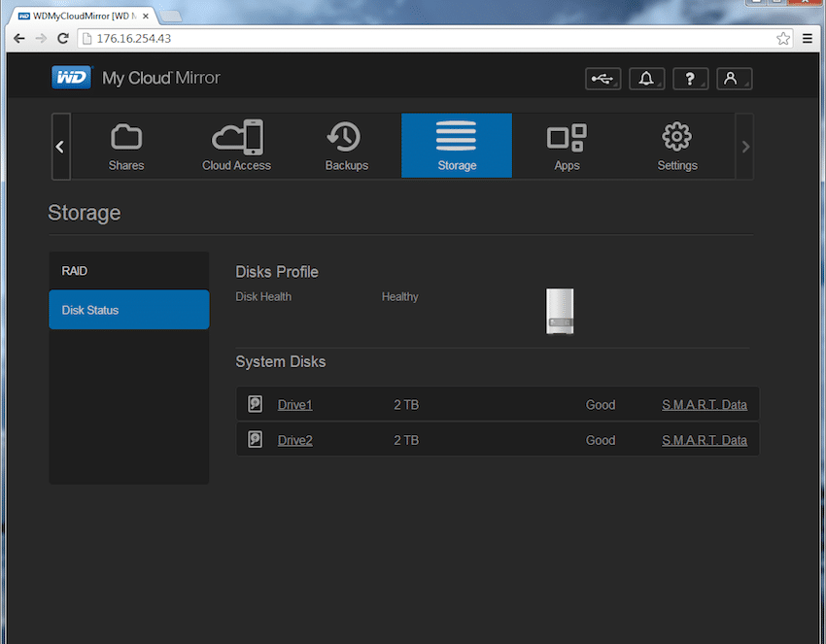Bookmark the page with the star icon

pos(783,39)
